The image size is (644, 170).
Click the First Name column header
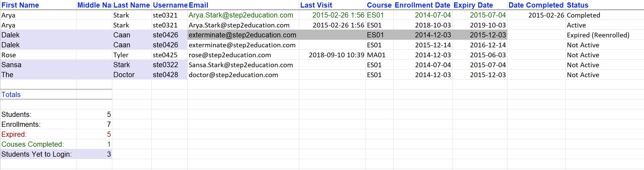click(20, 5)
